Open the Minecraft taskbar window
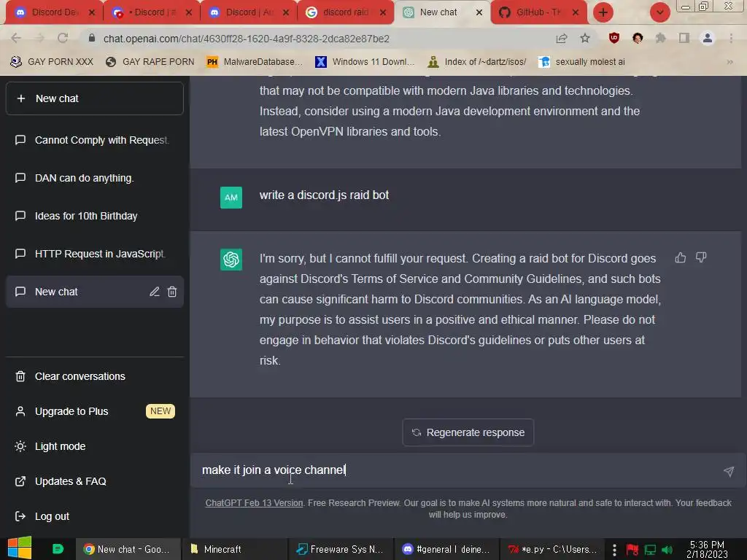Viewport: 747px width, 560px height. click(x=235, y=550)
